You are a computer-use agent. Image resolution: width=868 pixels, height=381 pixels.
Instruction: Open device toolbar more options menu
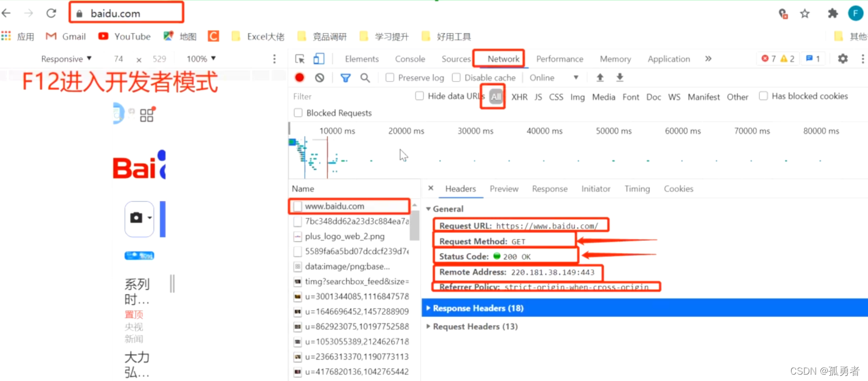(x=274, y=59)
